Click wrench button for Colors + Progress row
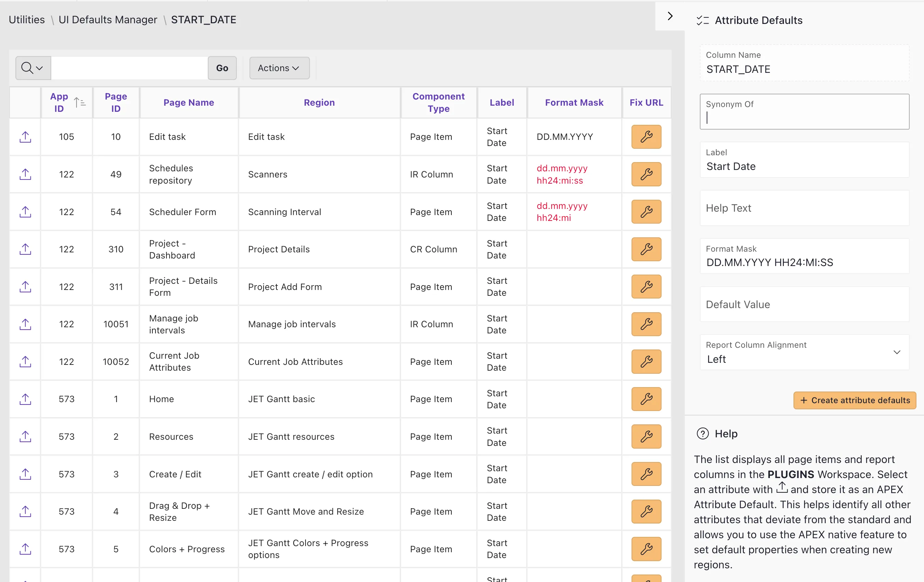 (646, 549)
